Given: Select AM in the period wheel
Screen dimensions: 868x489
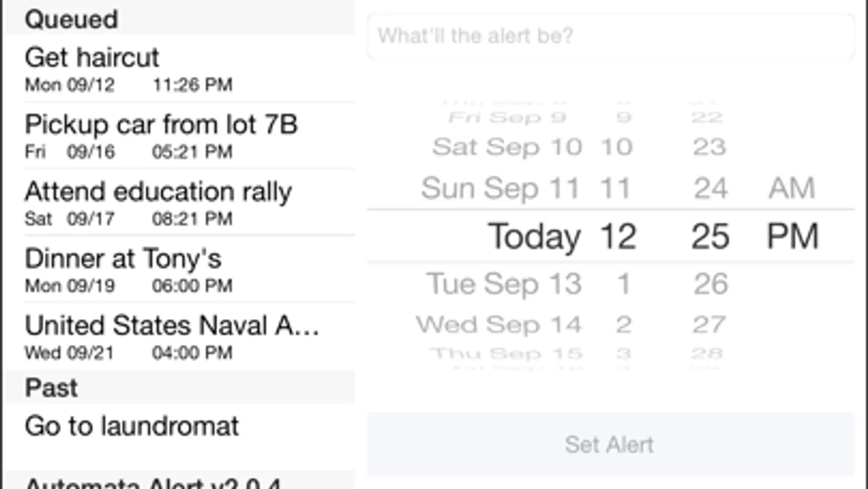Looking at the screenshot, I should [x=791, y=189].
